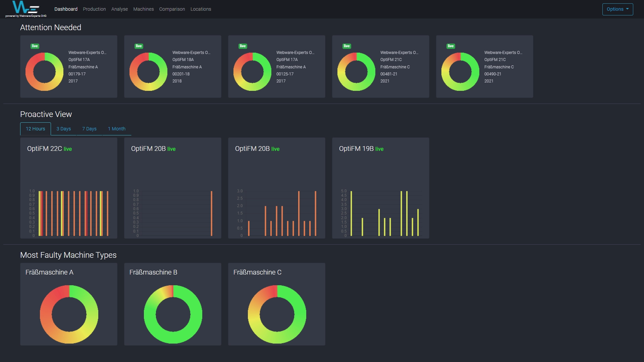The image size is (644, 362).
Task: Open the Production menu item
Action: (94, 9)
